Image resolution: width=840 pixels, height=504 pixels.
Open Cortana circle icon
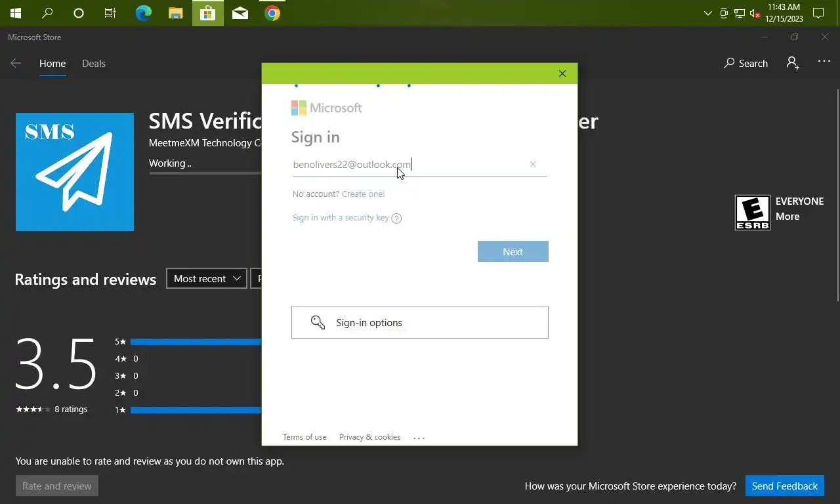pos(79,13)
